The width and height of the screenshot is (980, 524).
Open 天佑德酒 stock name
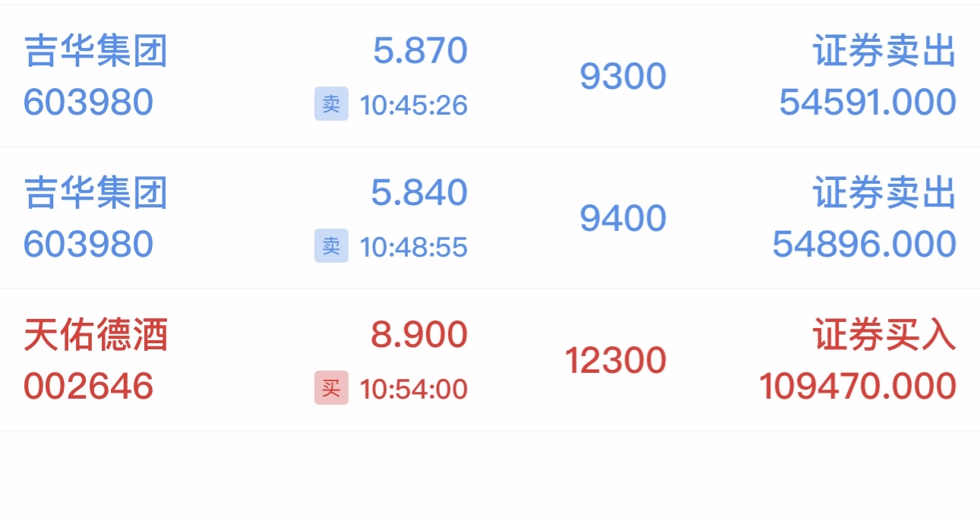[96, 335]
